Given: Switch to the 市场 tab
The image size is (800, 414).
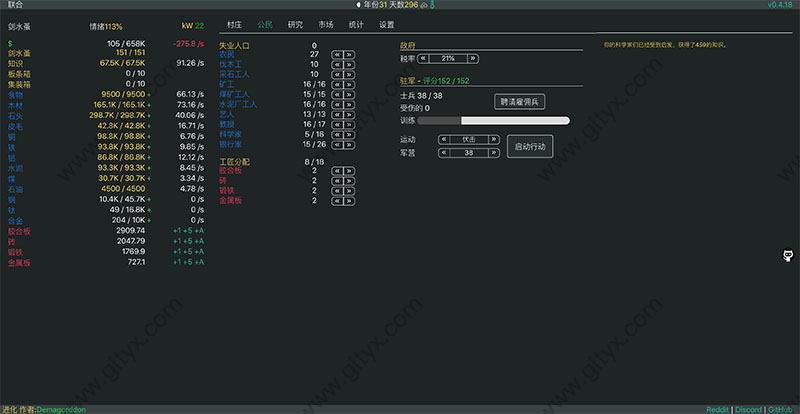Looking at the screenshot, I should tap(325, 24).
